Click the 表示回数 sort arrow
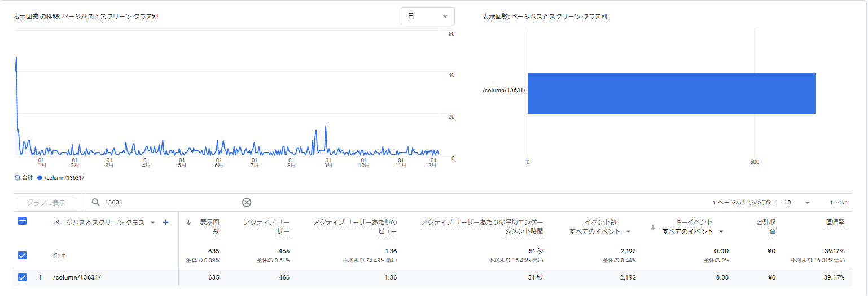This screenshot has width=868, height=296. (189, 223)
